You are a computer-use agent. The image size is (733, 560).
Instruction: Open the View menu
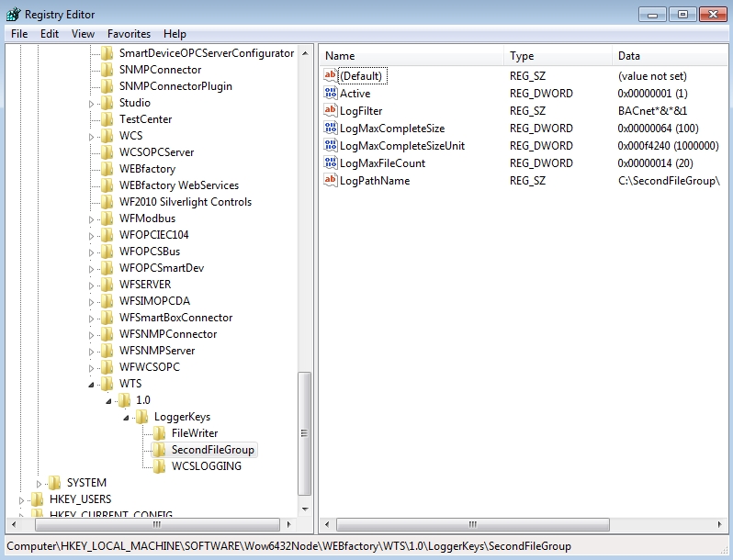coord(83,34)
